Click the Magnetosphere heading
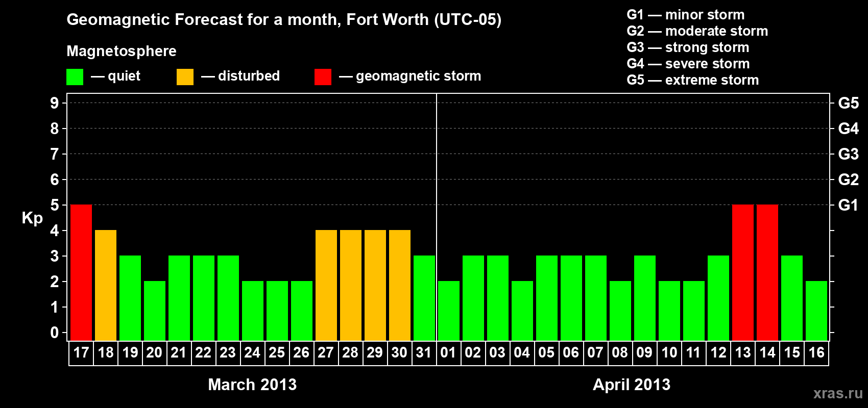Screen dimensions: 868x408 tap(122, 51)
